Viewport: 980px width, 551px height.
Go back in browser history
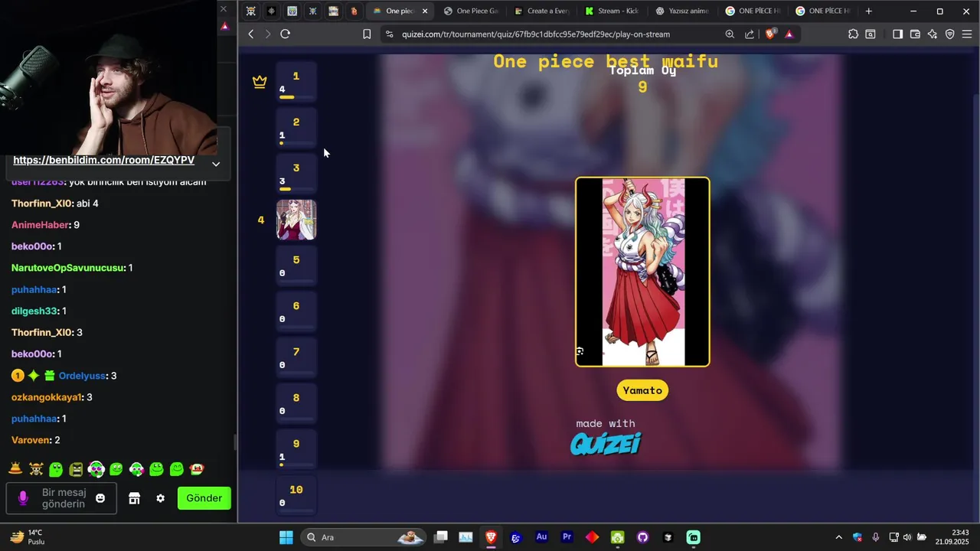tap(251, 34)
